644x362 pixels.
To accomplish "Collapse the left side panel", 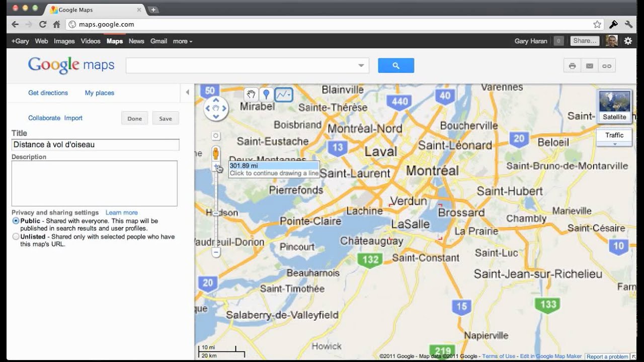I will pyautogui.click(x=187, y=93).
